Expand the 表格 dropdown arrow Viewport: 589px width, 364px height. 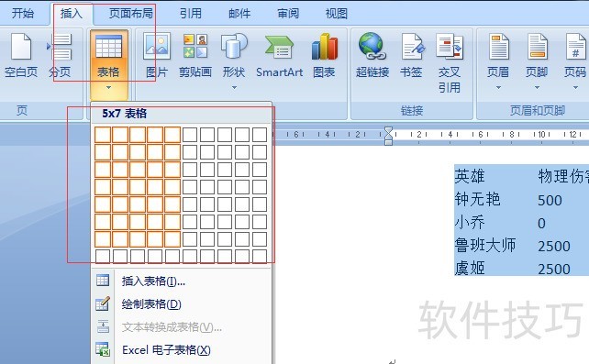point(108,87)
